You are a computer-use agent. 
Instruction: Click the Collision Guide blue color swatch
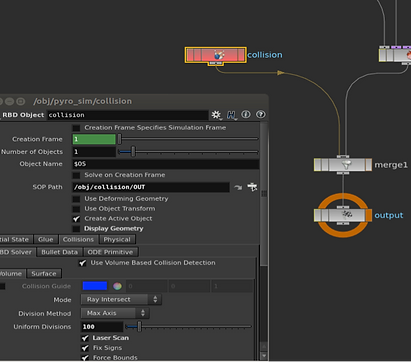[x=95, y=286]
